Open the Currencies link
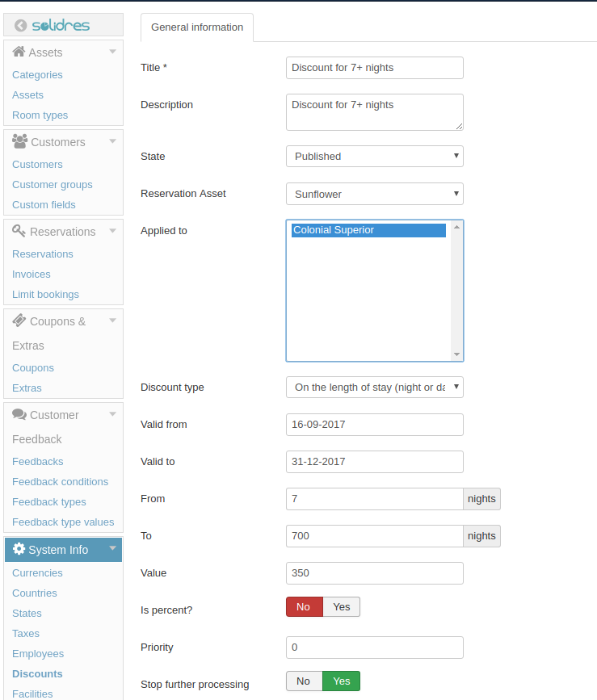The width and height of the screenshot is (597, 700). (37, 573)
